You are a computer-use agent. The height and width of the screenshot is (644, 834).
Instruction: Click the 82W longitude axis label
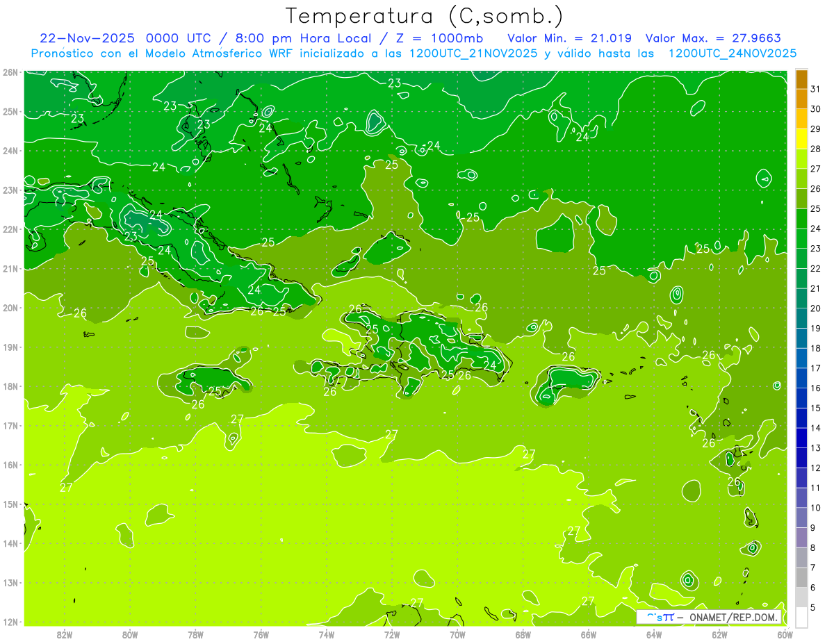(65, 634)
